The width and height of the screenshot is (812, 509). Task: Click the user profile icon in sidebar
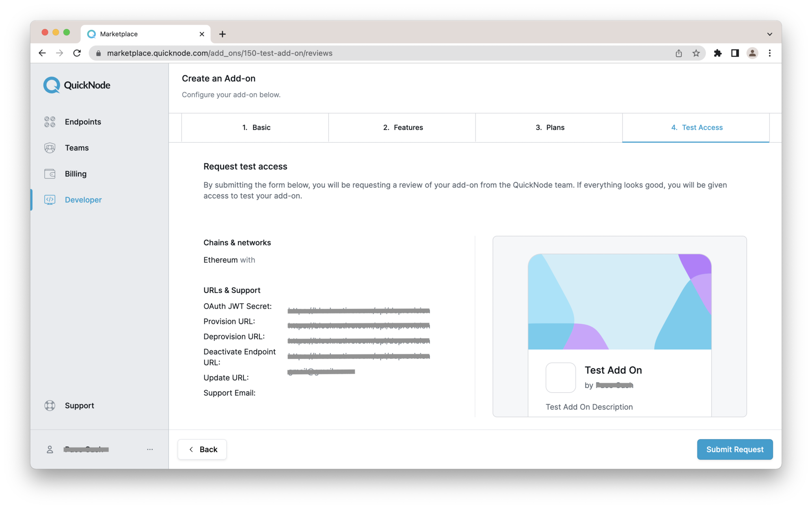point(50,449)
